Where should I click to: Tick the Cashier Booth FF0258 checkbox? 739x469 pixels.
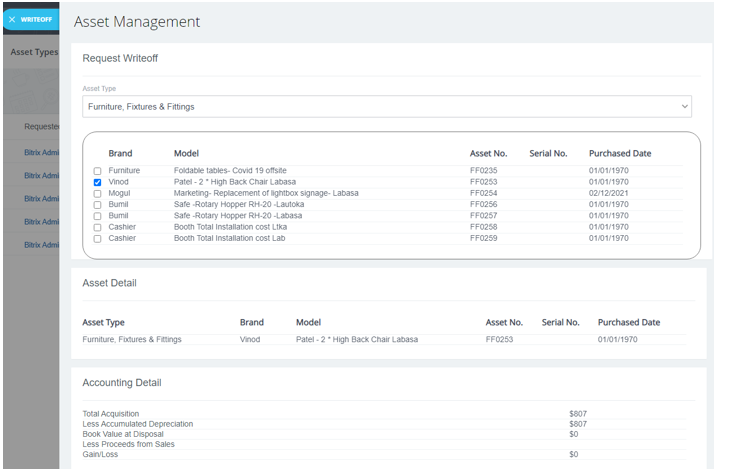coord(97,228)
